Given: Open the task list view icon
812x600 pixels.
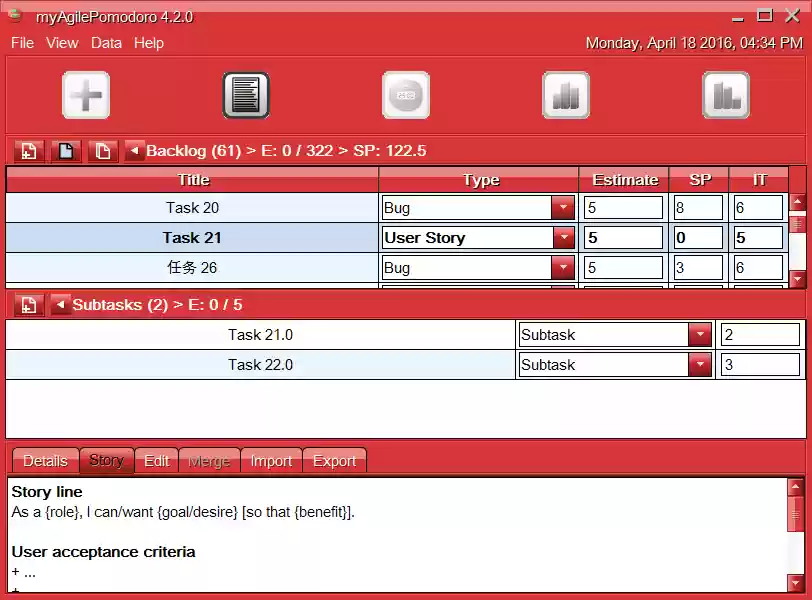Looking at the screenshot, I should tap(246, 94).
